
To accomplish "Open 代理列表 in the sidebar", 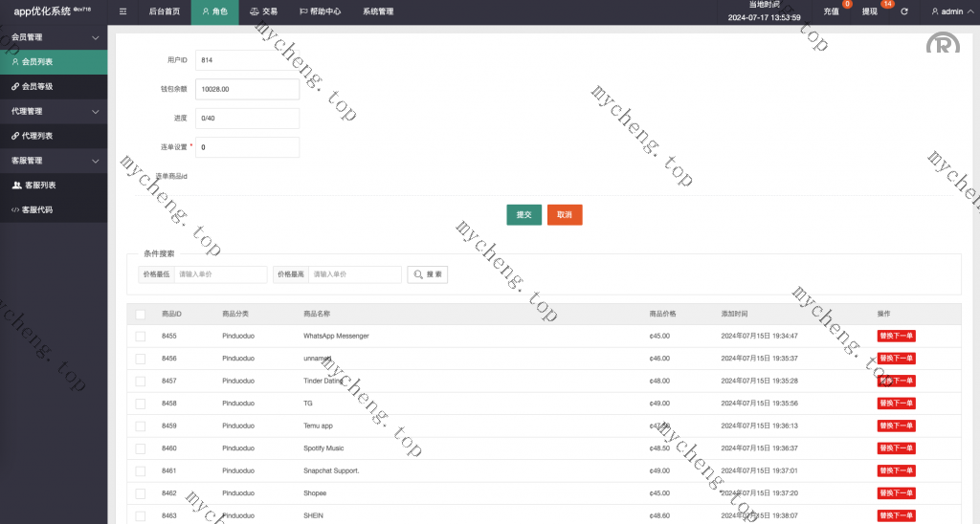I will 37,136.
